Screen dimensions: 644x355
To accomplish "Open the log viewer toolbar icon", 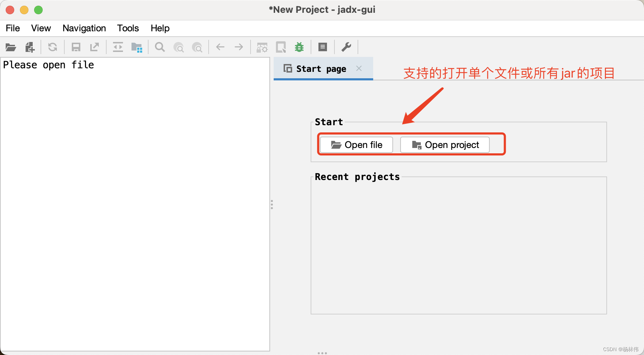I will (x=323, y=47).
